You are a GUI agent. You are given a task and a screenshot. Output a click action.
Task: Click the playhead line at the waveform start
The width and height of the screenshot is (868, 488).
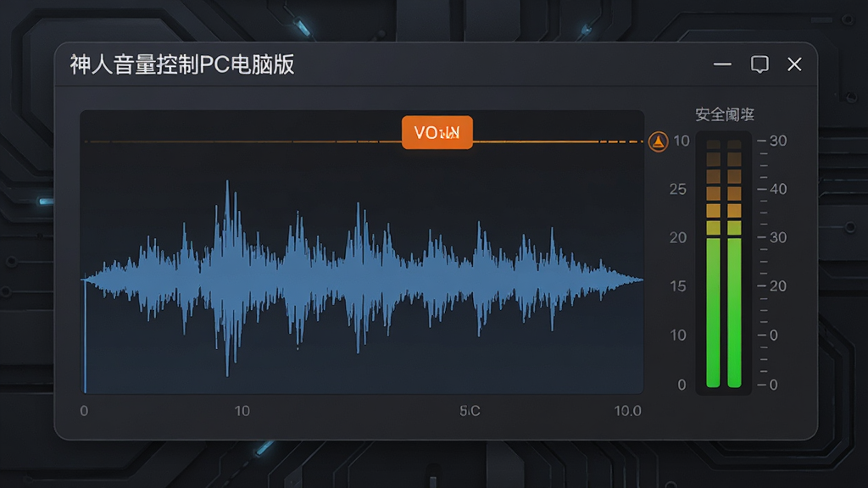pos(85,335)
